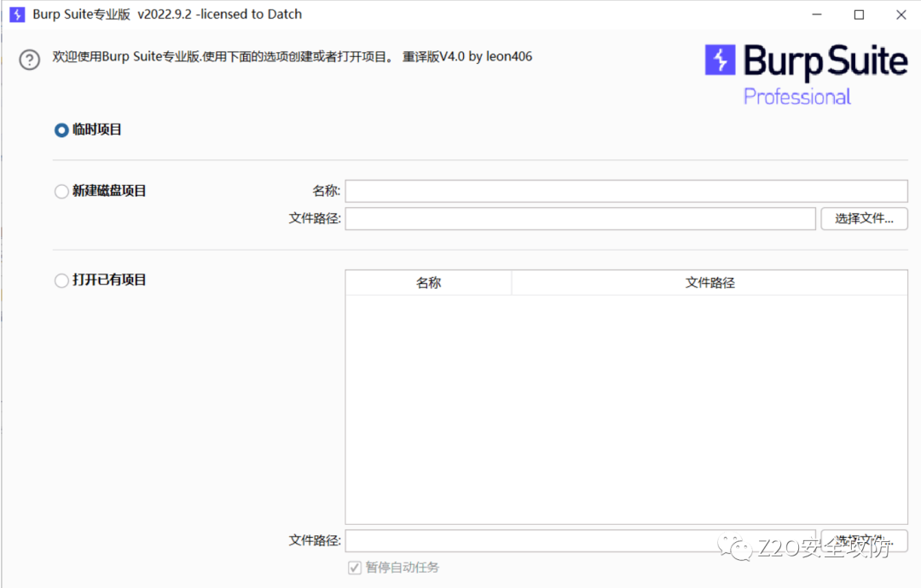Click the 文件路径 column header in table
This screenshot has width=921, height=588.
710,283
